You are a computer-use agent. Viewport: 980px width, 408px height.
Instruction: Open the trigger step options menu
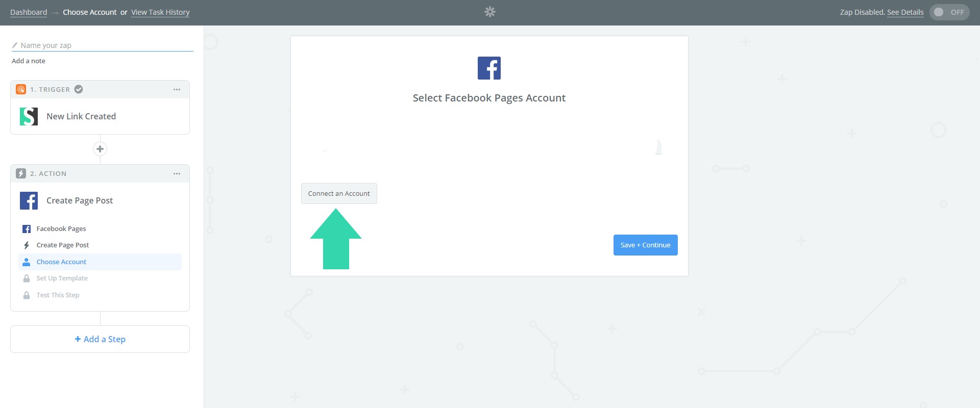(177, 89)
